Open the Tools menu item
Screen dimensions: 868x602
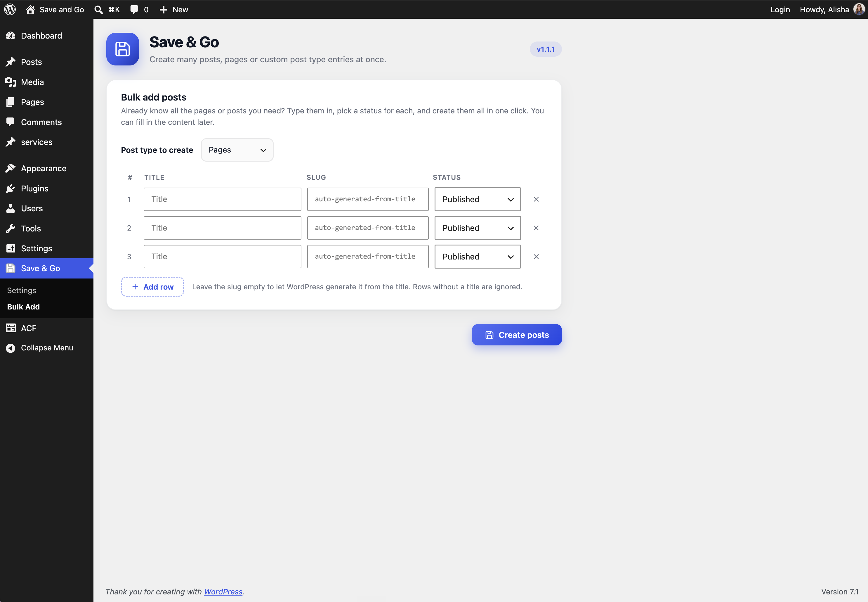tap(47, 228)
